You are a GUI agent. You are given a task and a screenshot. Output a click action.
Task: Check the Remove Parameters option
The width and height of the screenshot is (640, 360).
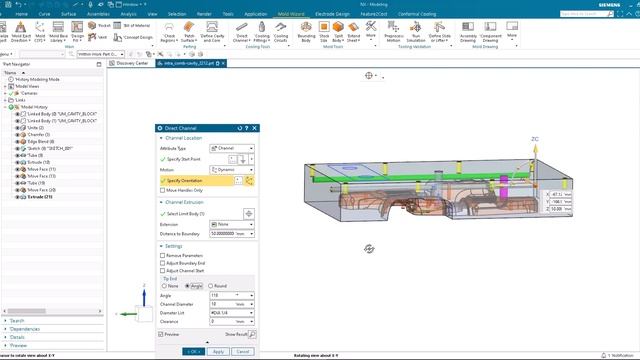point(162,256)
